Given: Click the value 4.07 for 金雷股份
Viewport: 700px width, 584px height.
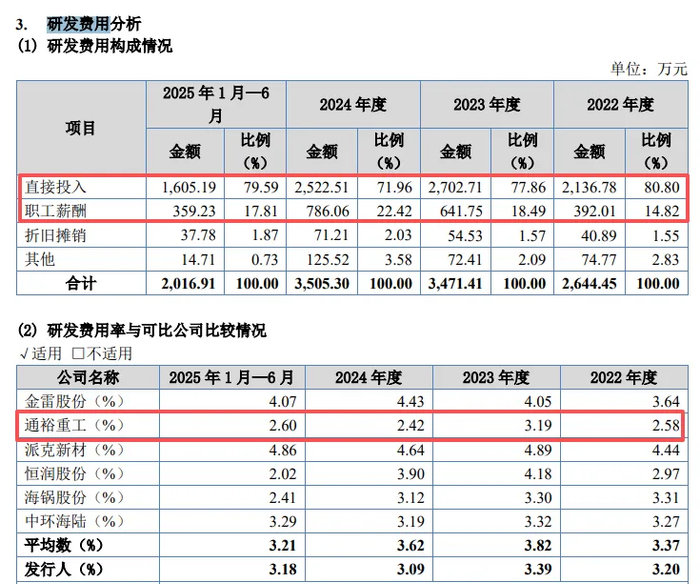Looking at the screenshot, I should [283, 401].
